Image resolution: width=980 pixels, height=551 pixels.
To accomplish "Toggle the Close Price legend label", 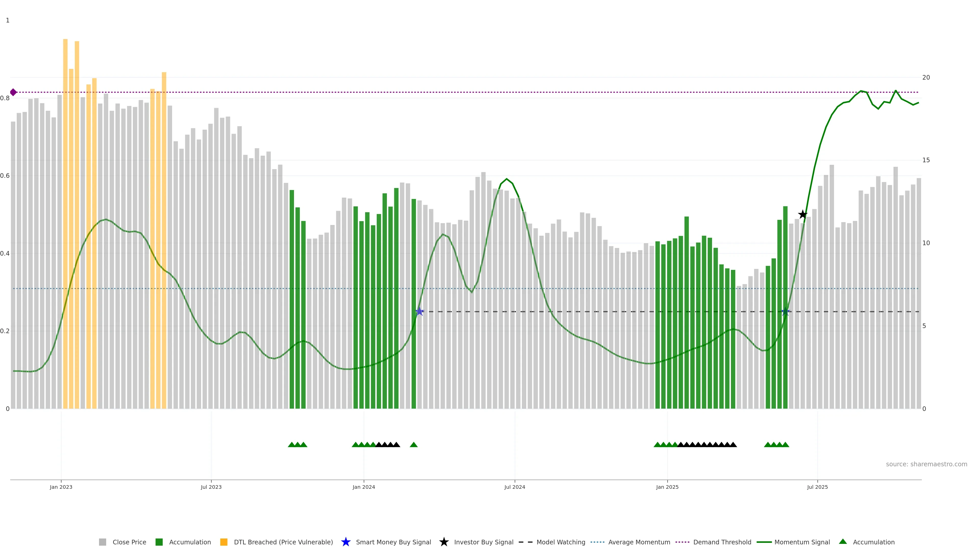I will (x=129, y=542).
